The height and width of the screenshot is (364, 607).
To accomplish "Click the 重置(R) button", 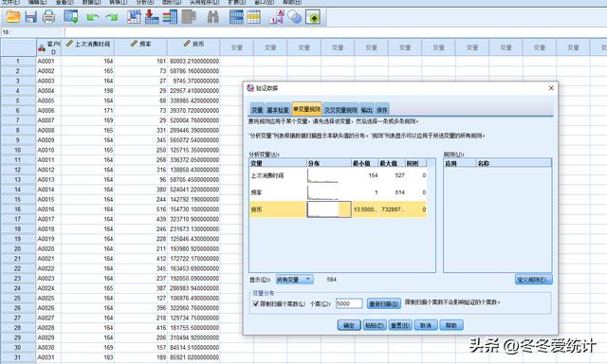I will tap(400, 325).
